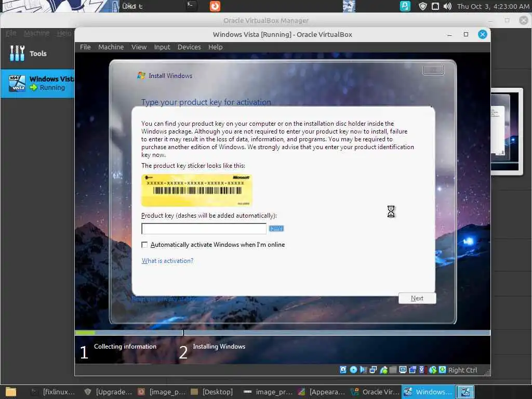This screenshot has width=532, height=399.
Task: Open the Input menu of VM window
Action: pos(162,47)
